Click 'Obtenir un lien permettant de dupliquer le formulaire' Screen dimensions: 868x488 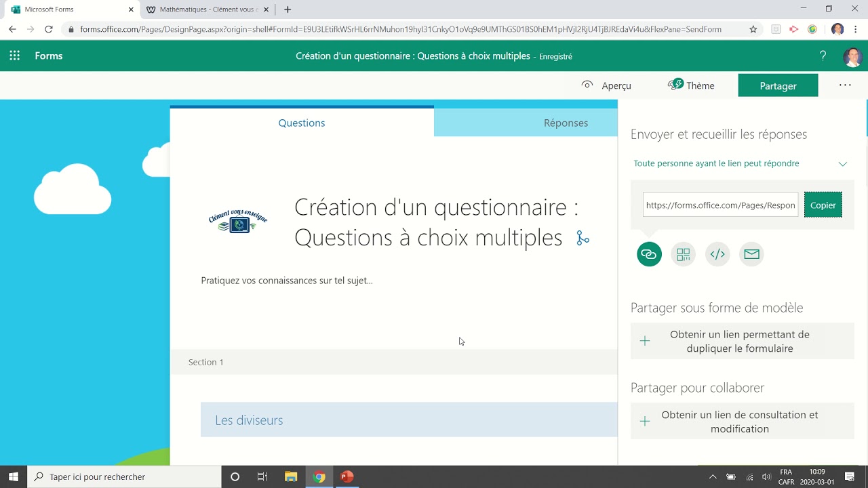[x=743, y=341]
